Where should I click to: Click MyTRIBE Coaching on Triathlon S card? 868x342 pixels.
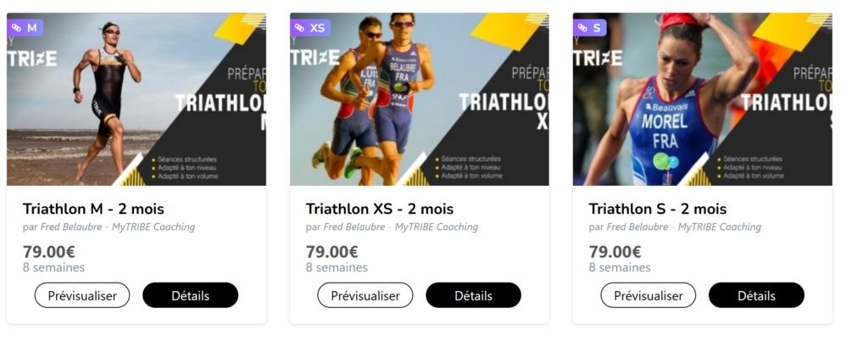click(x=720, y=227)
